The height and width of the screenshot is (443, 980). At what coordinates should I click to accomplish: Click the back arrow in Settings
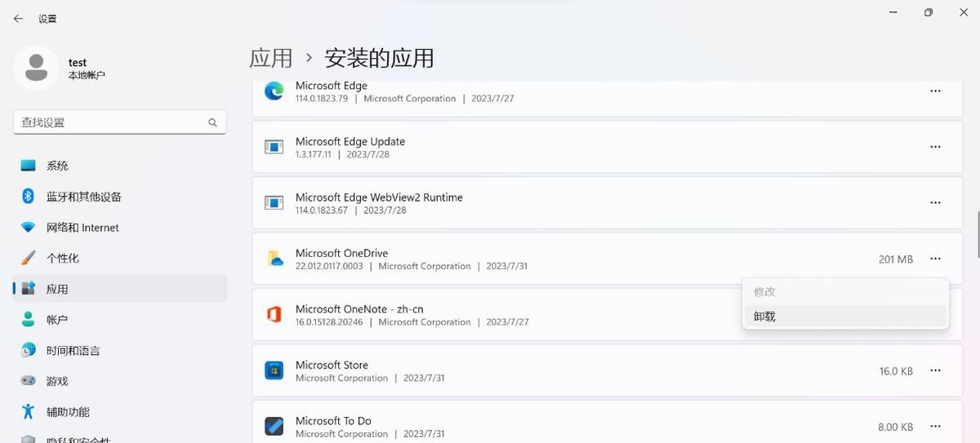click(18, 18)
